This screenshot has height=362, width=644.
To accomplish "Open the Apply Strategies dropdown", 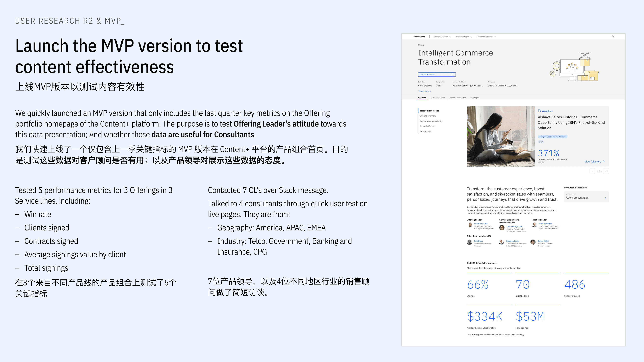I will pos(464,37).
